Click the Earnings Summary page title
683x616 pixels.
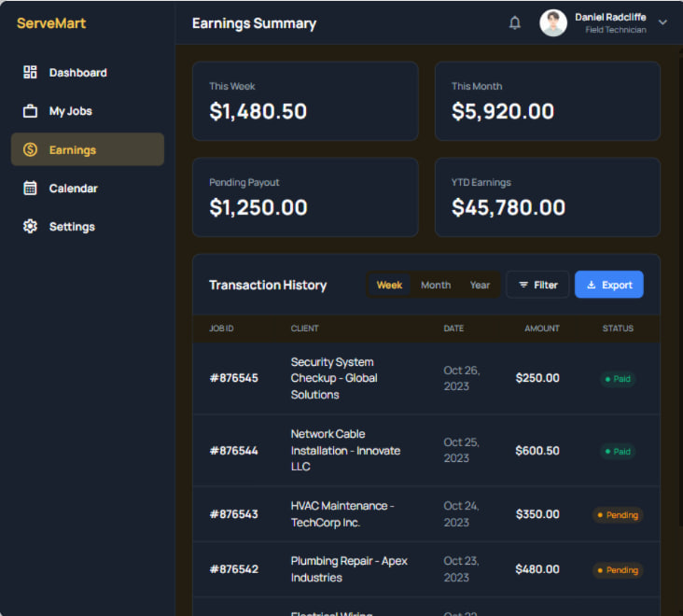(254, 23)
